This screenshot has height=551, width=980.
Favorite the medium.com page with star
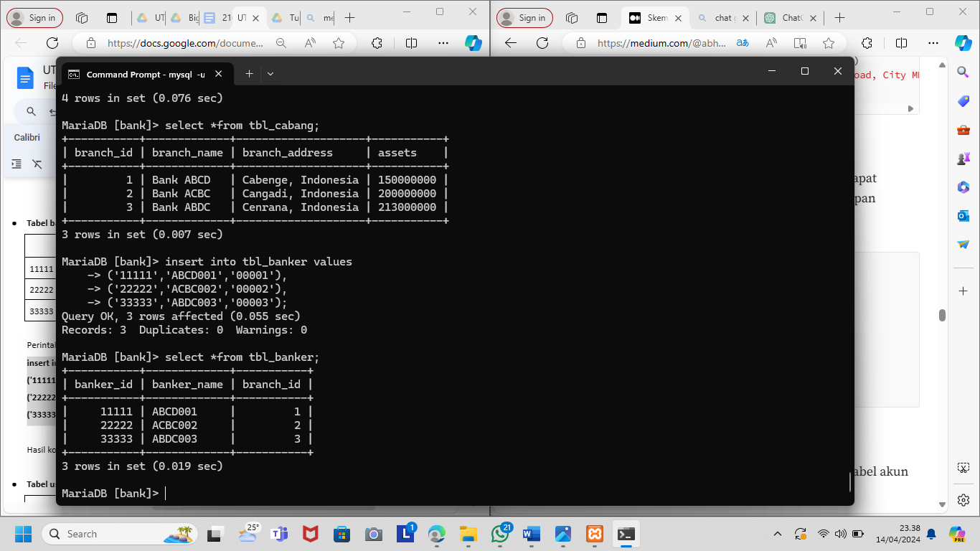click(829, 43)
